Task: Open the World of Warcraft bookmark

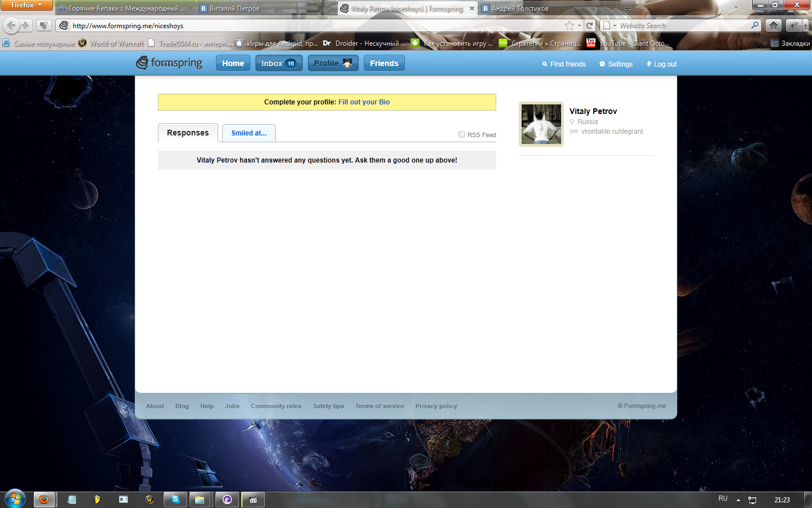Action: pyautogui.click(x=111, y=43)
